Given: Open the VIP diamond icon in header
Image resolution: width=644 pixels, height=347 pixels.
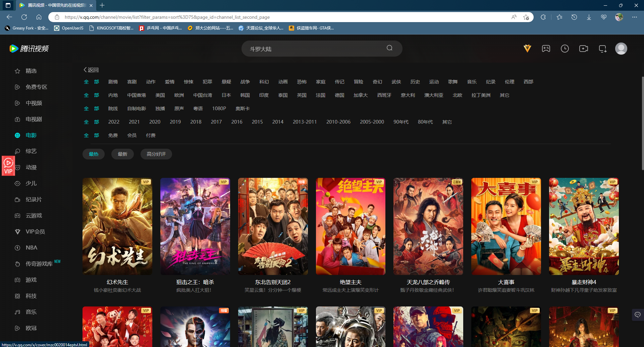Looking at the screenshot, I should pos(527,49).
